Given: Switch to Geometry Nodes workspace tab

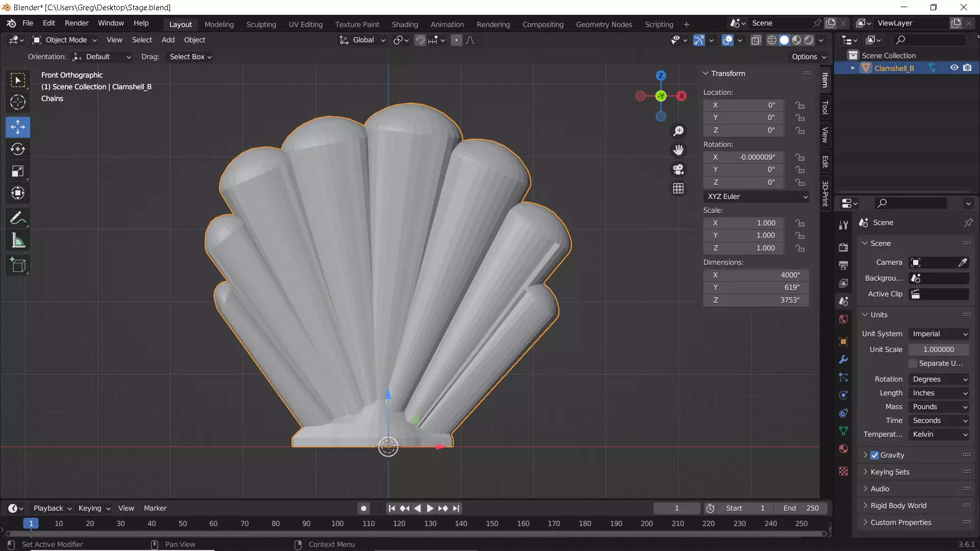Looking at the screenshot, I should (604, 24).
